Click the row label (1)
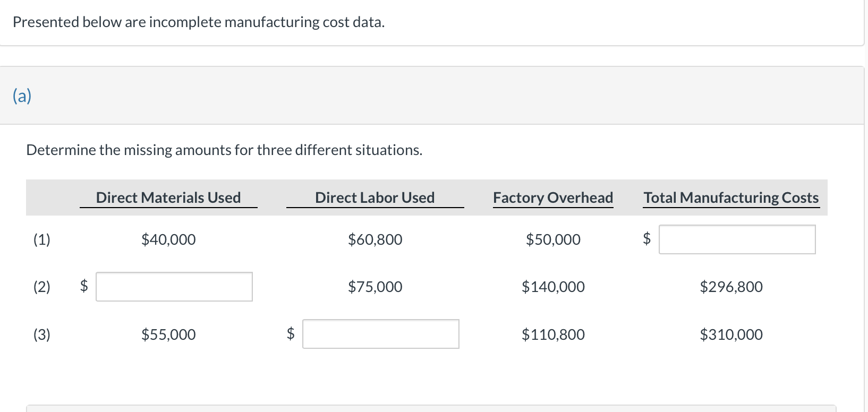 point(41,239)
